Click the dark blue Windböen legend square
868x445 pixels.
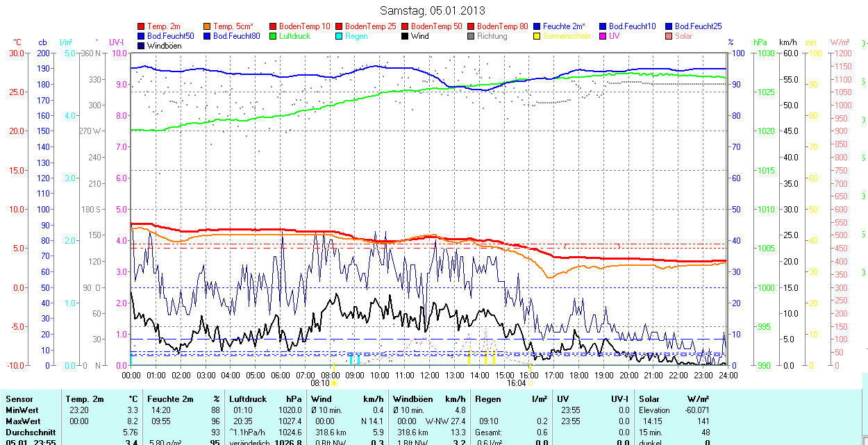(x=142, y=46)
